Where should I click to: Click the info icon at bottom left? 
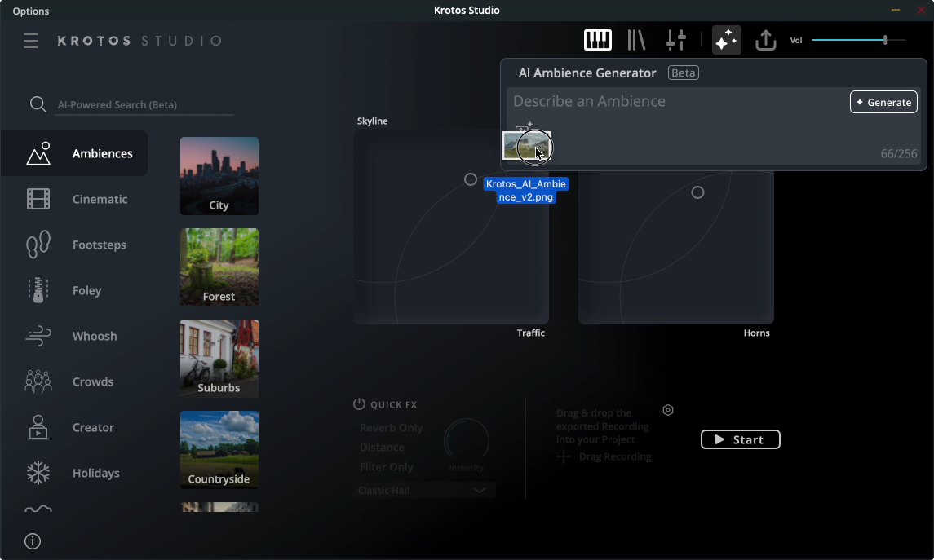[33, 541]
